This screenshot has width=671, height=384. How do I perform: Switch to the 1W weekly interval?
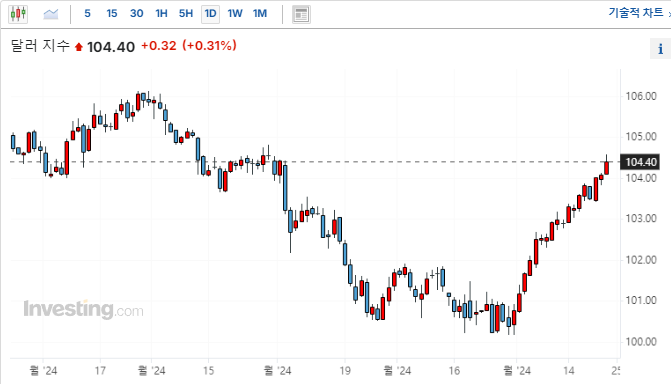click(x=235, y=14)
